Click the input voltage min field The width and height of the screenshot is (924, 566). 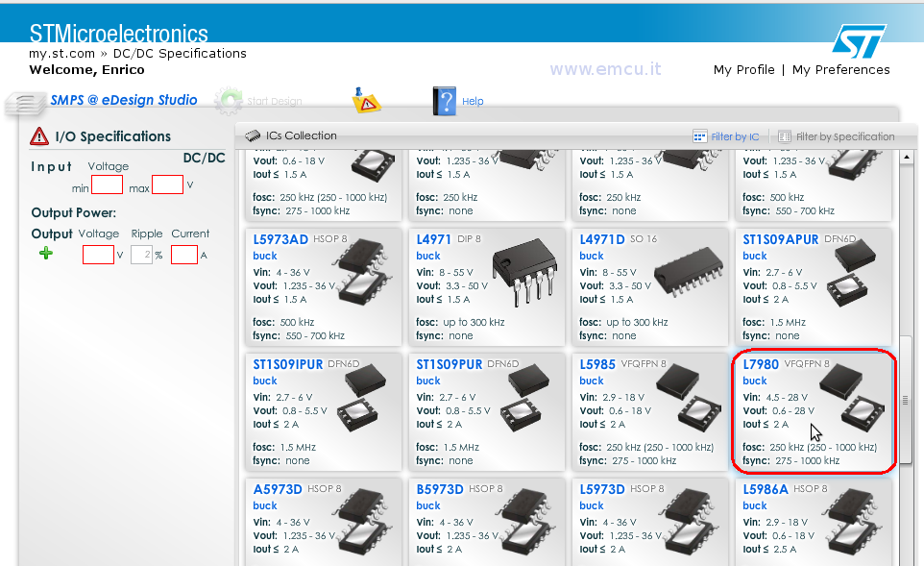point(107,185)
